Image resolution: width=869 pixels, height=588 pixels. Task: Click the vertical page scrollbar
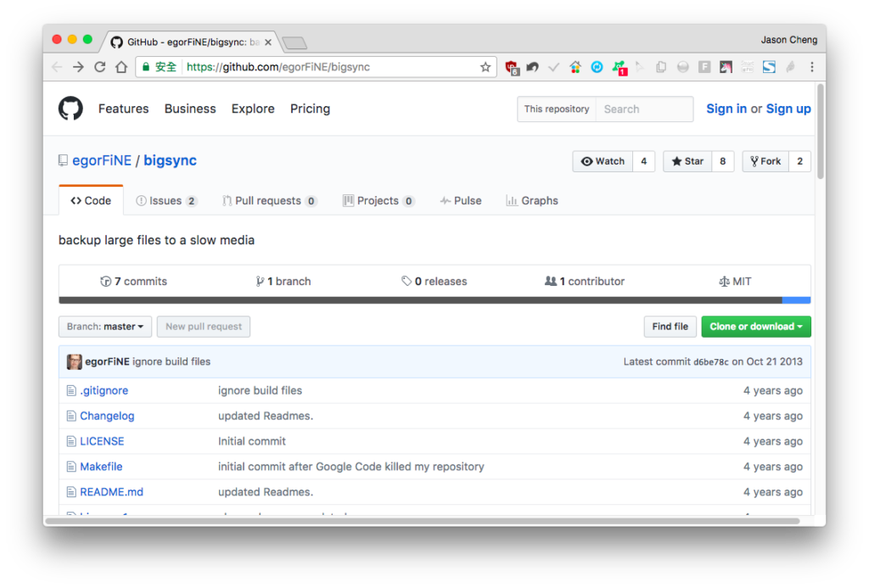pos(821,132)
